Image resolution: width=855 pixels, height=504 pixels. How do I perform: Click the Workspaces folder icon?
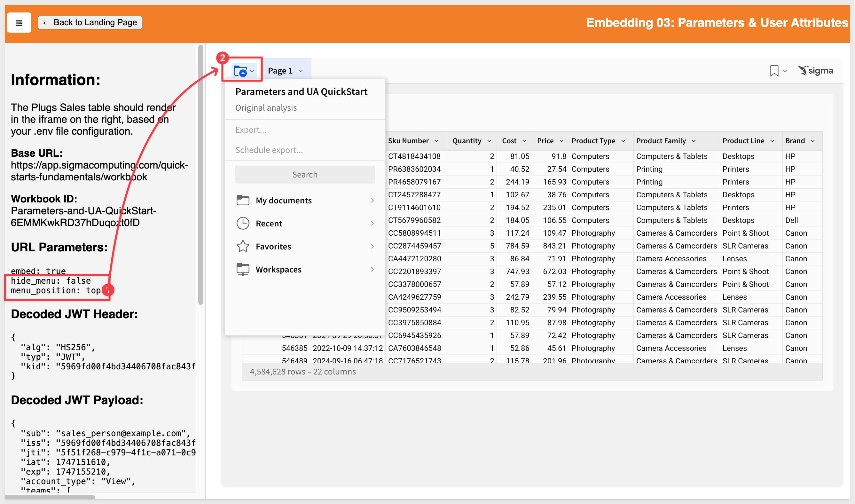pyautogui.click(x=243, y=269)
